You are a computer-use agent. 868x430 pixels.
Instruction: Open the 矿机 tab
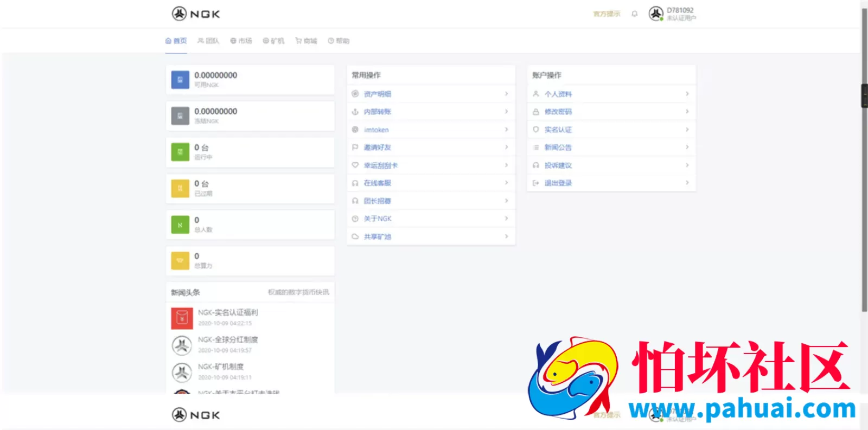tap(274, 41)
